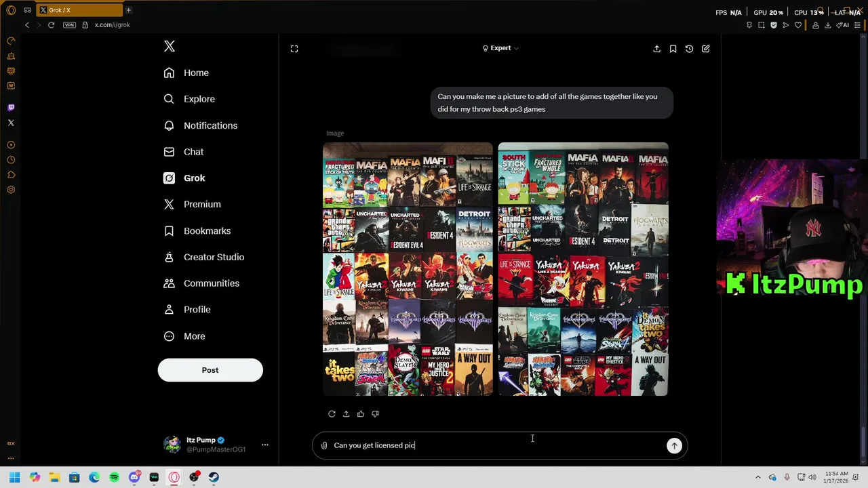
Task: Open the Profile page
Action: [187, 310]
